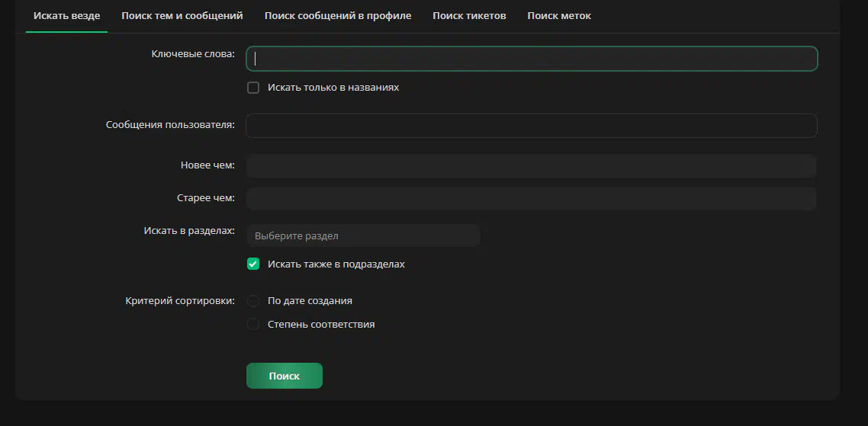
Task: Expand the Выберите раздел selector
Action: (363, 235)
